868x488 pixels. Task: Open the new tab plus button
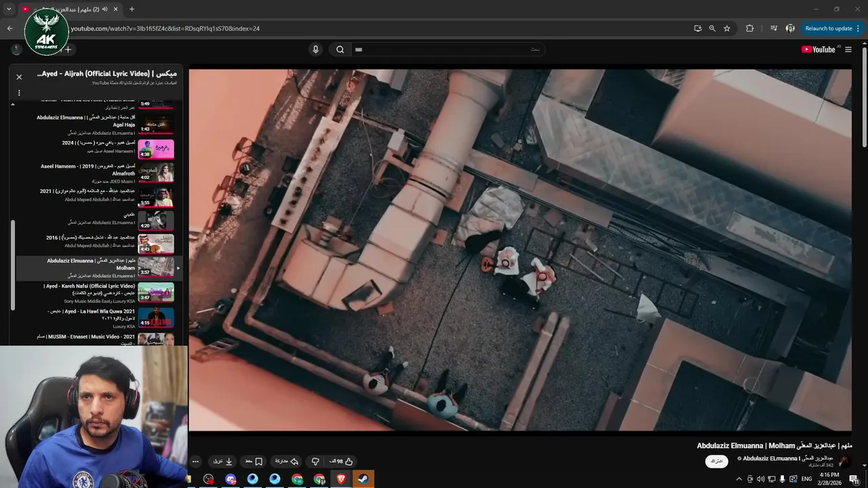coord(132,9)
